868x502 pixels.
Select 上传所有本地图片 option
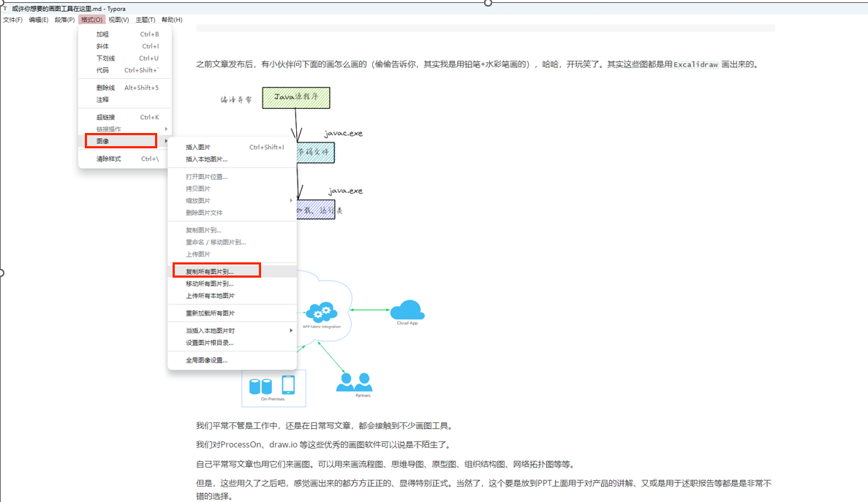(x=233, y=296)
